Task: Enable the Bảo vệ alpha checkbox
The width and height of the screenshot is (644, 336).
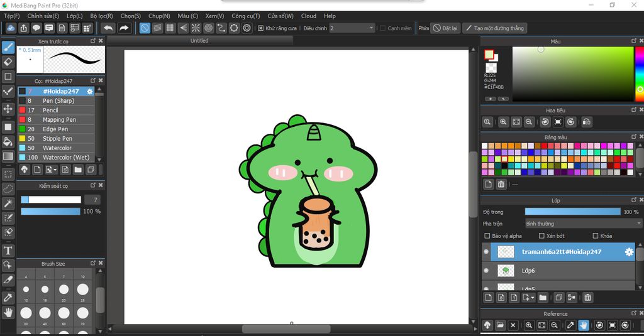Action: [487, 236]
